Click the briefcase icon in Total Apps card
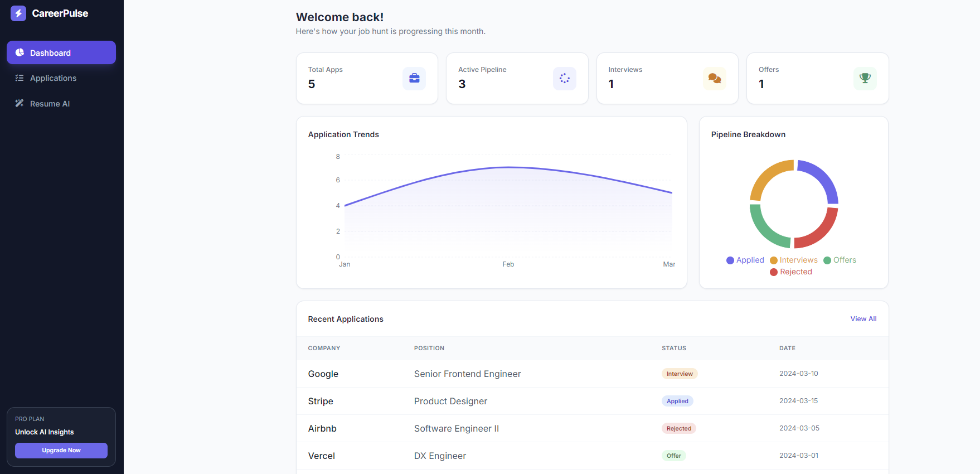Screen dimensions: 980x474 coord(414,78)
